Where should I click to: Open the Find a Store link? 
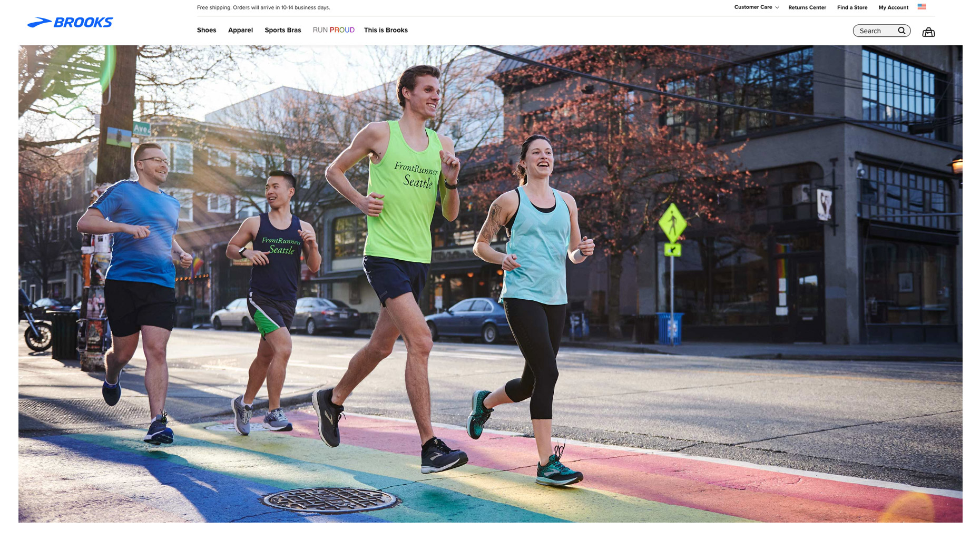[852, 7]
